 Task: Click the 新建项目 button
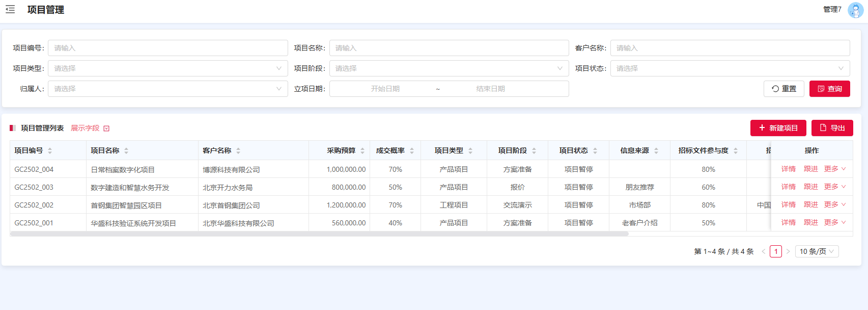[778, 128]
